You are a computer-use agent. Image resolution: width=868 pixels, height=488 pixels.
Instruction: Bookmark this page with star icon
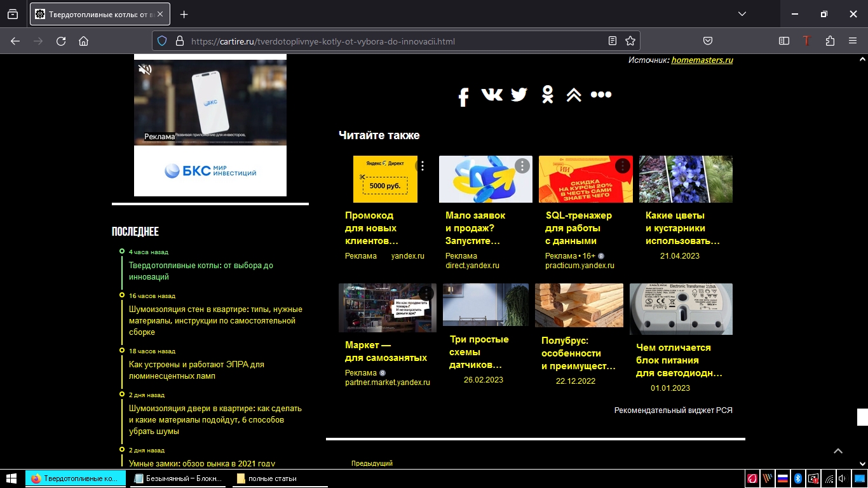tap(630, 41)
